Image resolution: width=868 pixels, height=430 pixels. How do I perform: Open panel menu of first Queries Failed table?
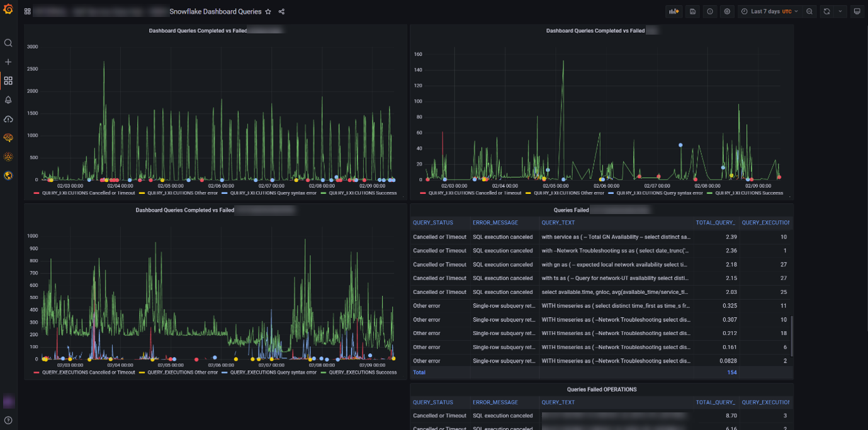(601, 210)
